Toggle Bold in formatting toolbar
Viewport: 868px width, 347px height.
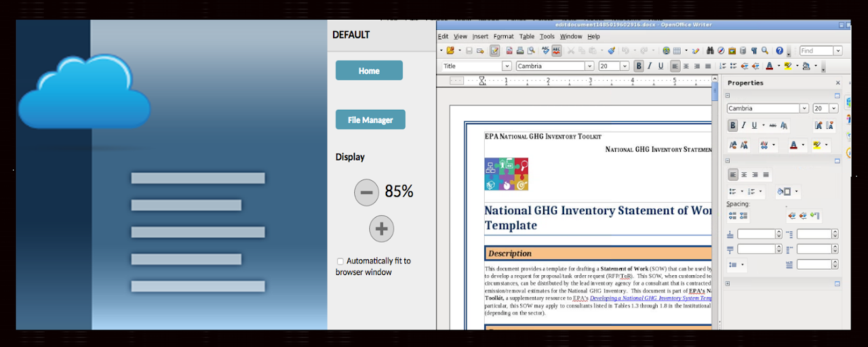[x=639, y=66]
